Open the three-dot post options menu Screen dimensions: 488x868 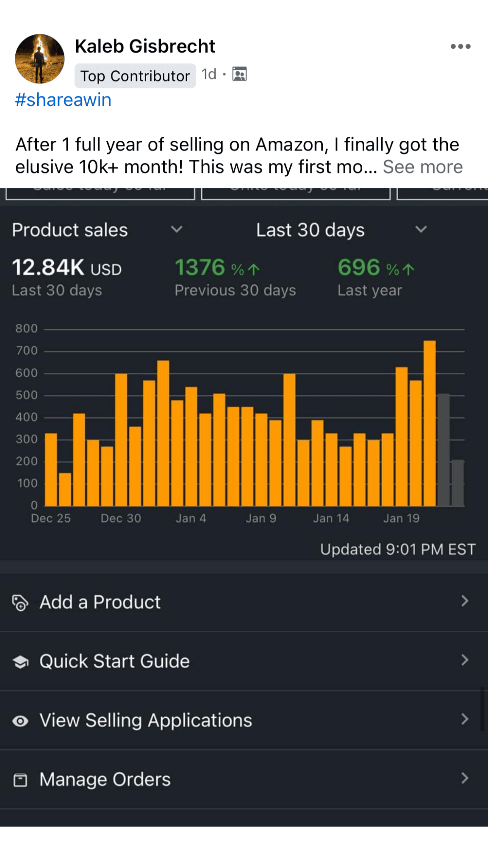click(460, 47)
